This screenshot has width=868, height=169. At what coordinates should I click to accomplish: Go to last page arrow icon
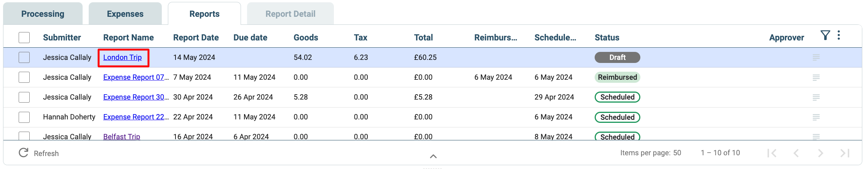[845, 153]
